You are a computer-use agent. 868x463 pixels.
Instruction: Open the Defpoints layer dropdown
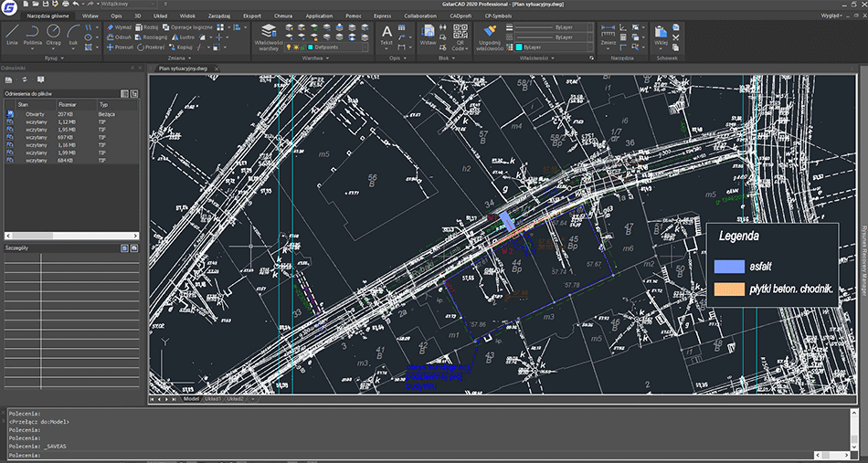tap(365, 47)
